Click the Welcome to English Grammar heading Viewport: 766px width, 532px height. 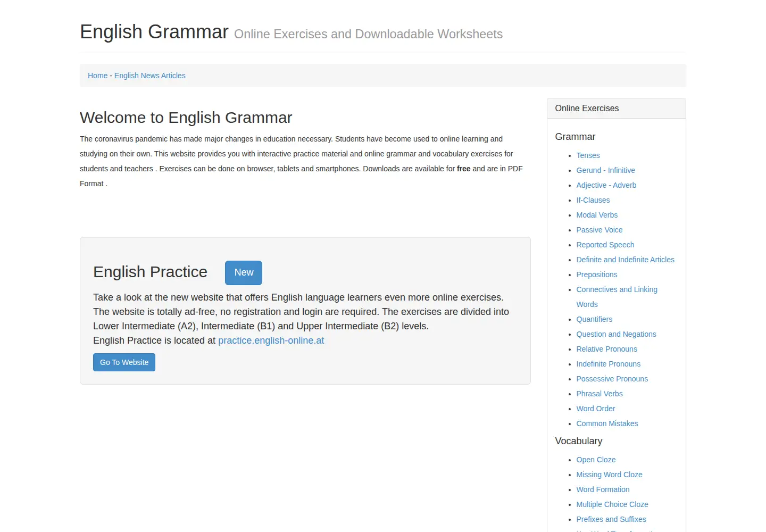(186, 118)
